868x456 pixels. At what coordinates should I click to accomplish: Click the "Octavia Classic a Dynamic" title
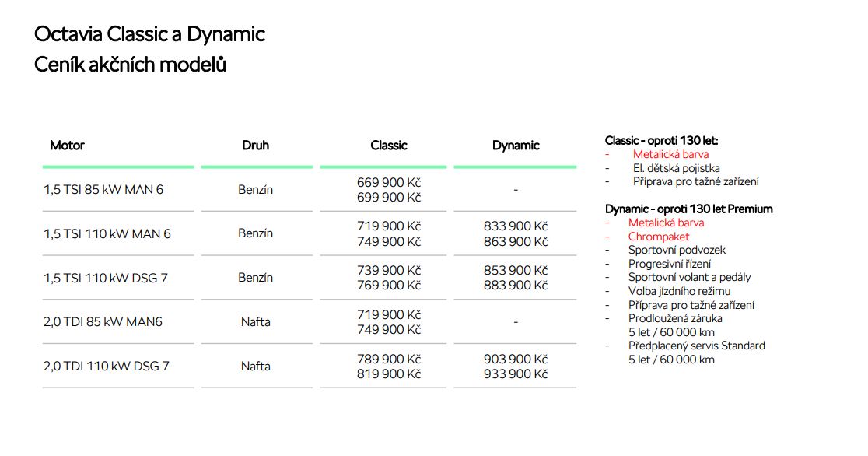[149, 34]
